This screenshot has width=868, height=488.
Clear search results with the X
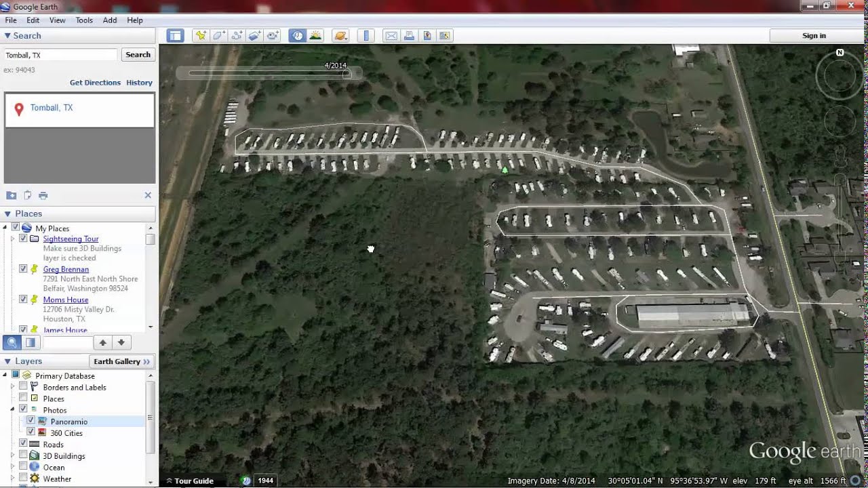[148, 195]
